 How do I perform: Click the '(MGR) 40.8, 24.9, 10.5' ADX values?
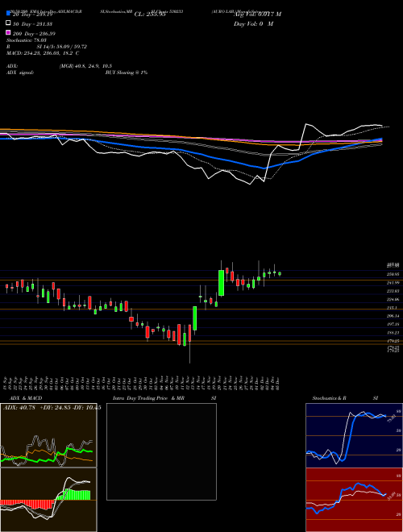[x=85, y=66]
